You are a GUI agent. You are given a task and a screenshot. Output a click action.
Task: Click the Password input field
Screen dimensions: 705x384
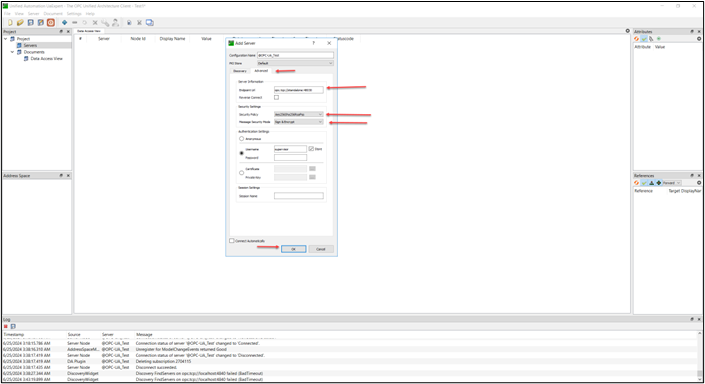[290, 157]
